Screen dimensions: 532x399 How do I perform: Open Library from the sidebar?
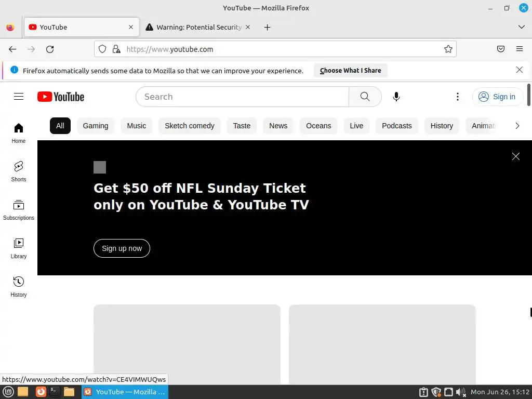[x=19, y=248]
